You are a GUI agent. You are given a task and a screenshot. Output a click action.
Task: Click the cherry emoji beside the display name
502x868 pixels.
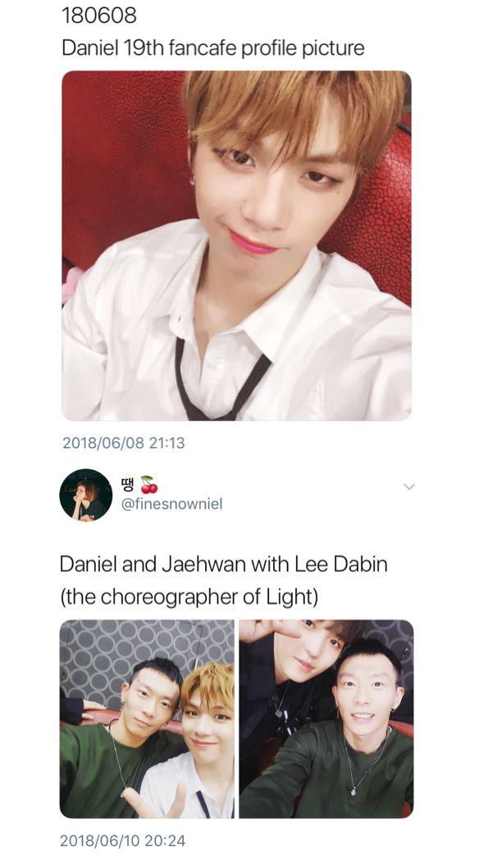tap(149, 484)
